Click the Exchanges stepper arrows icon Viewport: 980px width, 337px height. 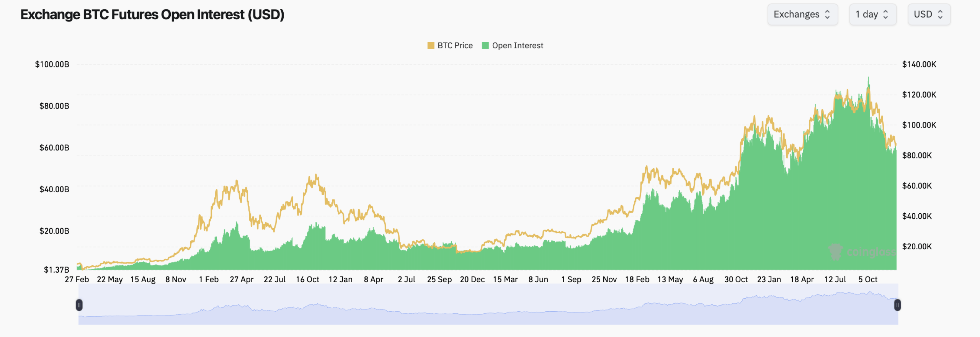coord(828,14)
